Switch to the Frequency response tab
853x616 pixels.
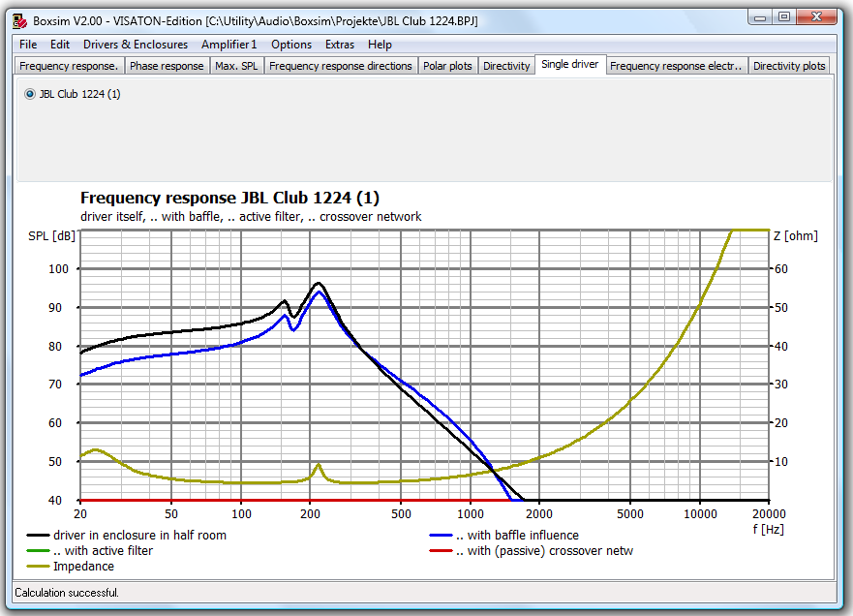click(69, 66)
